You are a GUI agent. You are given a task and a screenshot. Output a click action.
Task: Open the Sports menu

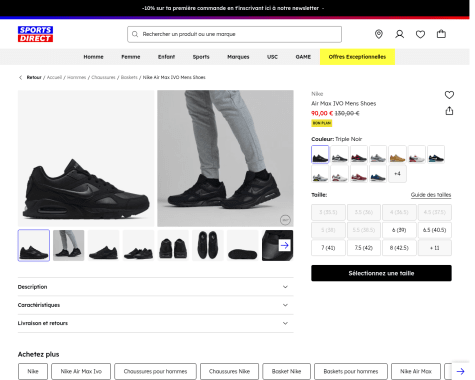click(201, 57)
